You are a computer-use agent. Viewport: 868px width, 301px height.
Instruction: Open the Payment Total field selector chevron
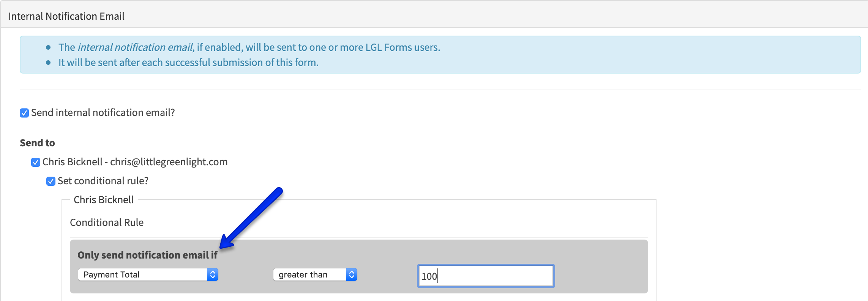click(x=214, y=274)
